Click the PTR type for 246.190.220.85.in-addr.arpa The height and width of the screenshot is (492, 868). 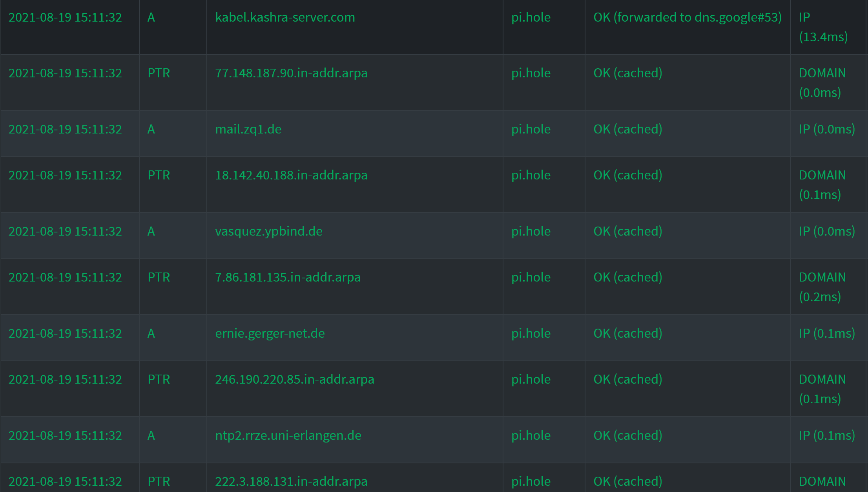159,379
